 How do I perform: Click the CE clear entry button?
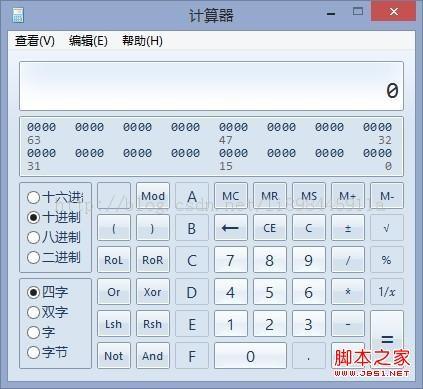point(270,228)
